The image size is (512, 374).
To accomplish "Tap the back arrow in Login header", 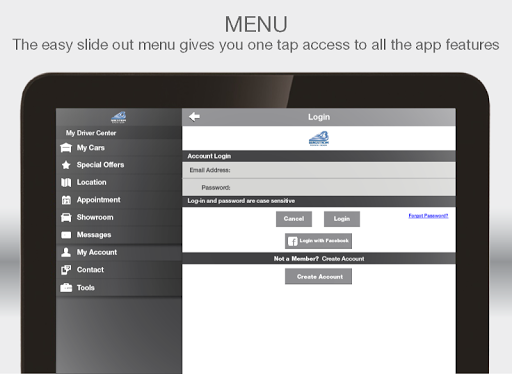I will click(194, 117).
